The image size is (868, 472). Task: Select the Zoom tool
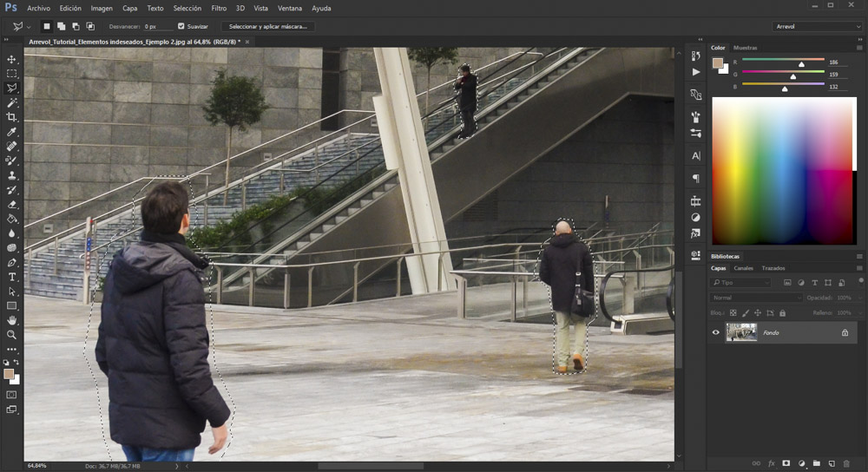(x=11, y=335)
